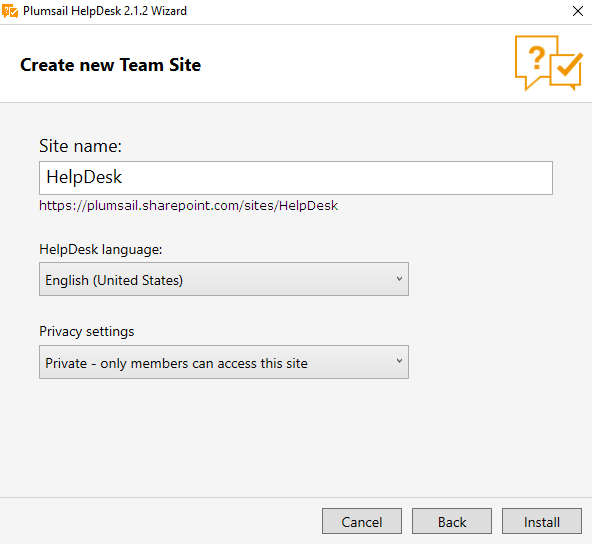The height and width of the screenshot is (544, 592).
Task: Expand the Privacy settings dropdown
Action: click(x=224, y=362)
